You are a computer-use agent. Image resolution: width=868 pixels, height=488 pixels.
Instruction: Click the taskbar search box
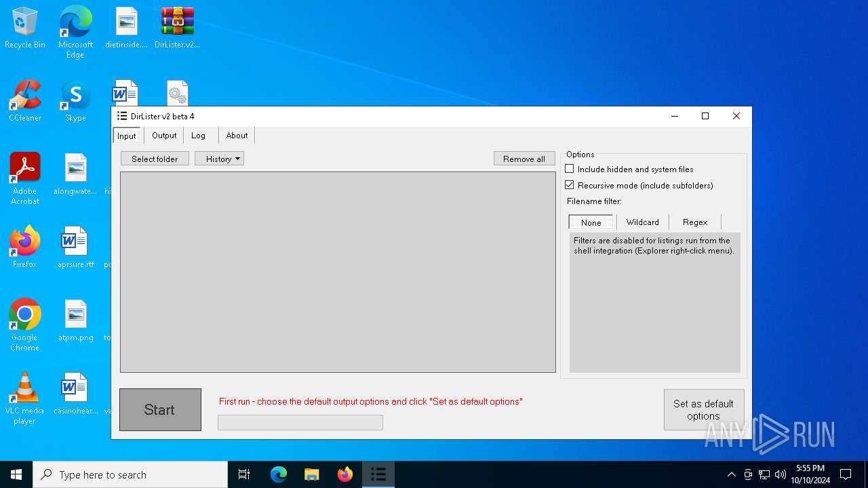point(130,474)
